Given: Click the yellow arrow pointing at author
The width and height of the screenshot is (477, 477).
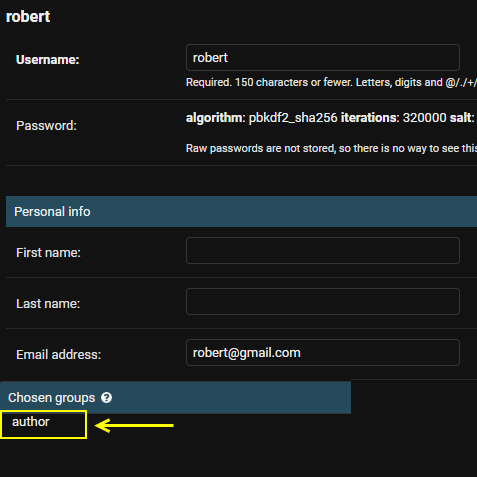Looking at the screenshot, I should pyautogui.click(x=134, y=426).
